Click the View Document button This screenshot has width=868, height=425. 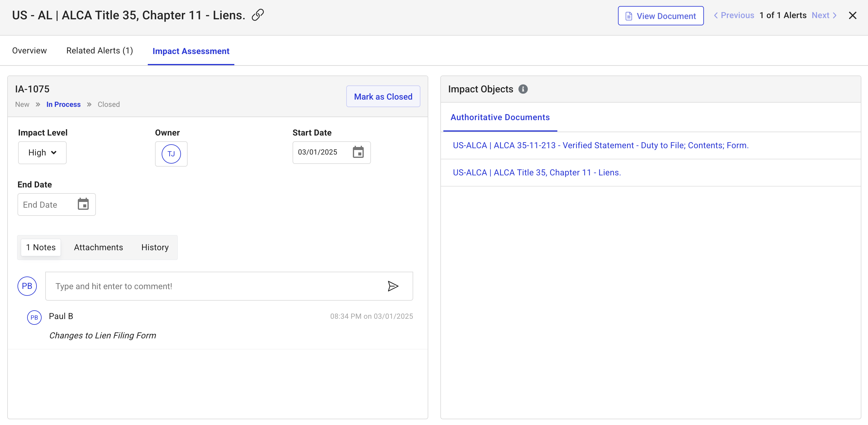point(661,16)
